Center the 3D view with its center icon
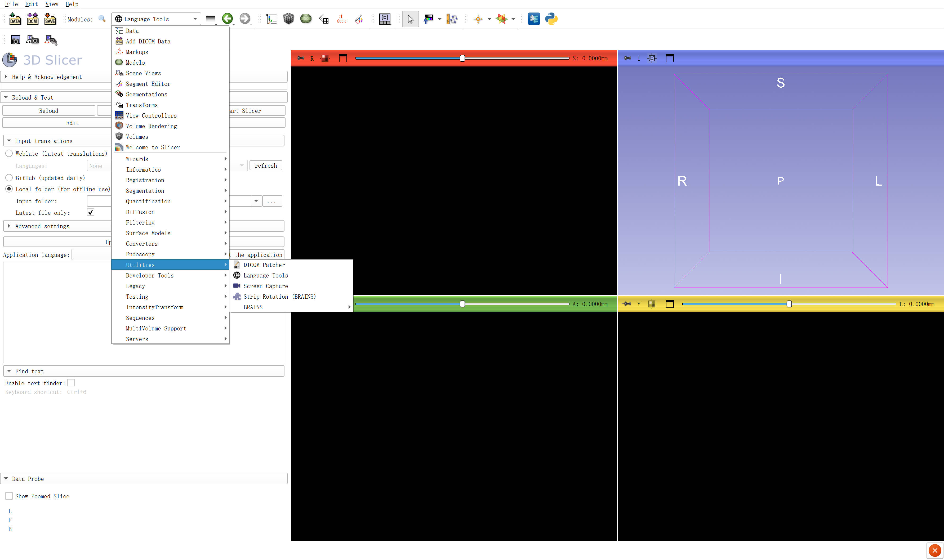This screenshot has width=944, height=560. pyautogui.click(x=652, y=58)
